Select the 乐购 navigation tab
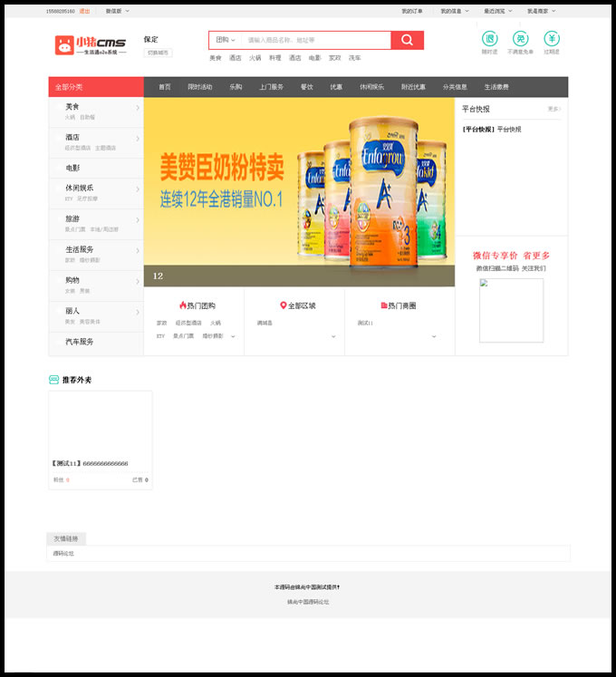Screen dimensions: 616x677 pos(236,87)
